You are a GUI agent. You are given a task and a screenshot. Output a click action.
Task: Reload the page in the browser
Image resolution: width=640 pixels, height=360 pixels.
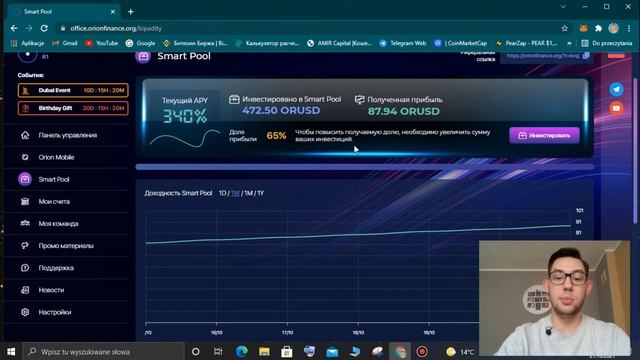44,28
